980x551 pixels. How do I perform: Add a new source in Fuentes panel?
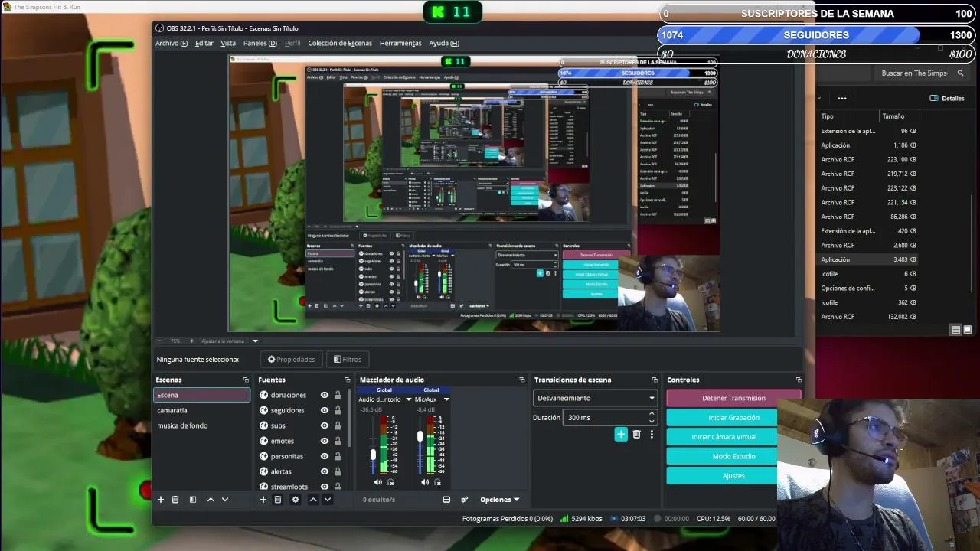(x=263, y=500)
